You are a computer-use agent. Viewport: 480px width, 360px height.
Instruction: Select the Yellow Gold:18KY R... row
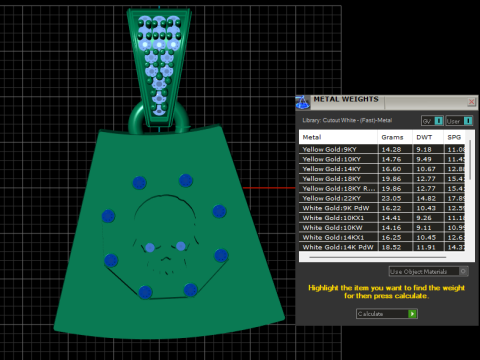tap(382, 188)
